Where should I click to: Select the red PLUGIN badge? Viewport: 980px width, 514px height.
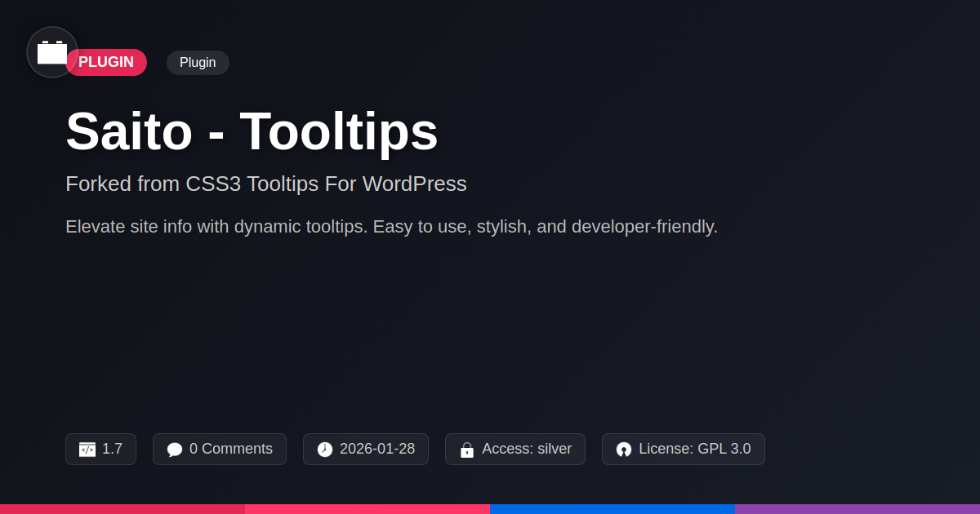106,63
